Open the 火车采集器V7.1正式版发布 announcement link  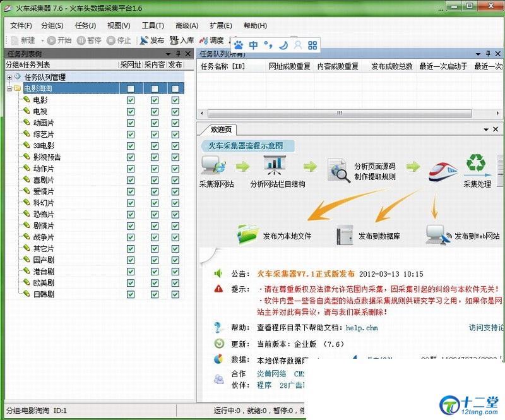coord(306,274)
